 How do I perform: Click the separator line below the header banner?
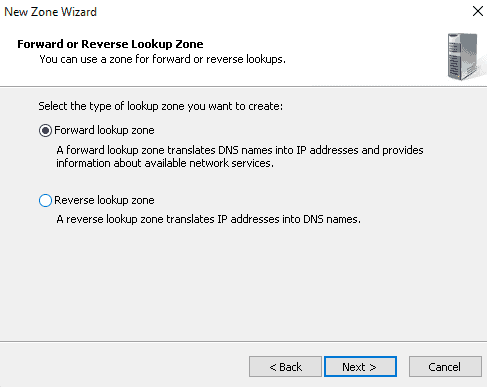coord(243,87)
